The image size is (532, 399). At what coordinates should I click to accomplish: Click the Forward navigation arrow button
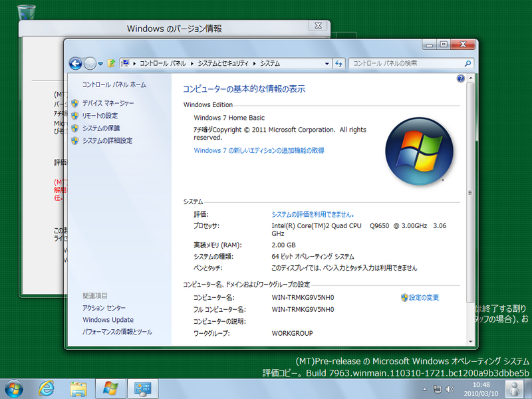pos(90,63)
